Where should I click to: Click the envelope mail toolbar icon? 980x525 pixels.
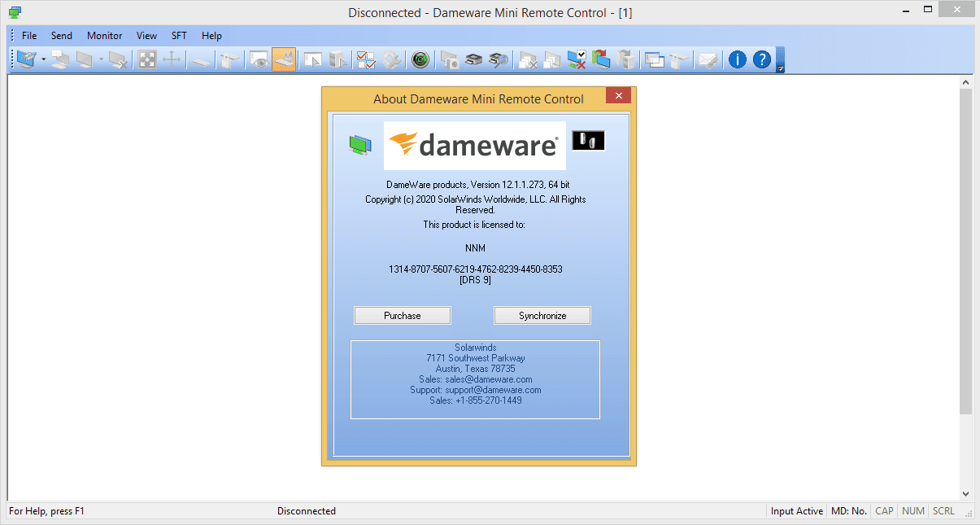coord(708,59)
